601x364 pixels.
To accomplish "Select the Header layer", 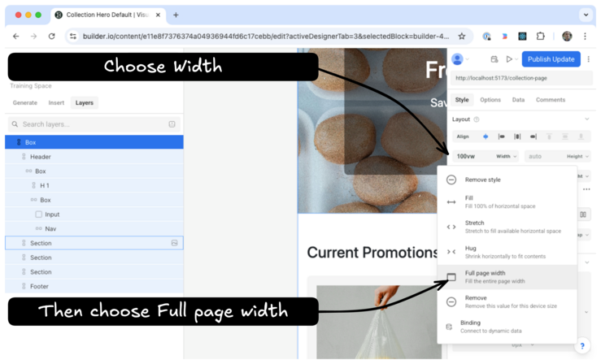I will [x=94, y=157].
